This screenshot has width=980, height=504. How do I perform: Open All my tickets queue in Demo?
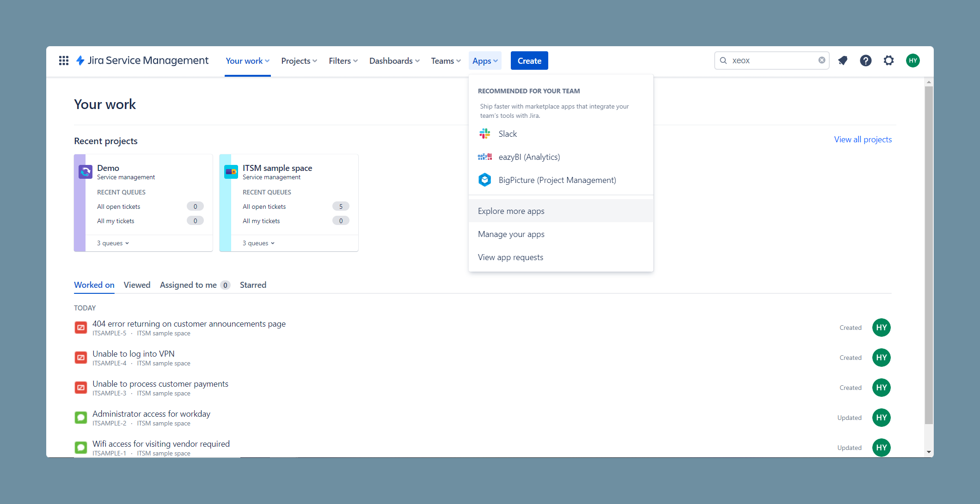(x=150, y=221)
